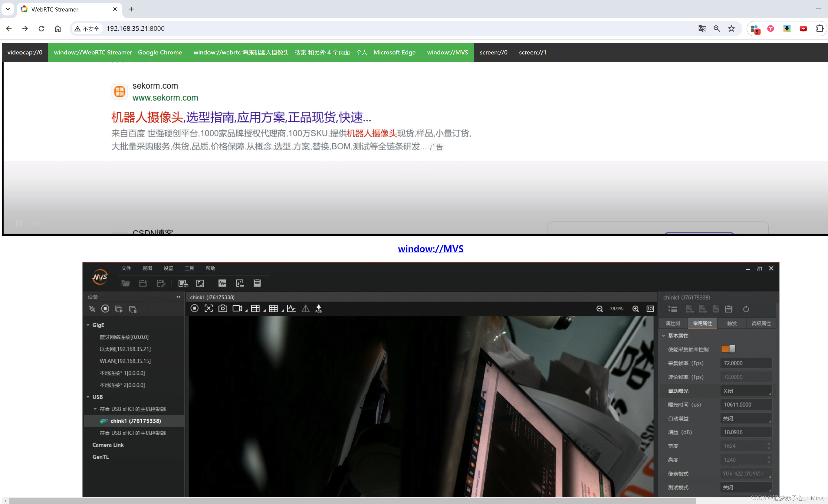This screenshot has width=828, height=504.
Task: Click the histogram icon in MVS toolbar
Action: pos(291,308)
